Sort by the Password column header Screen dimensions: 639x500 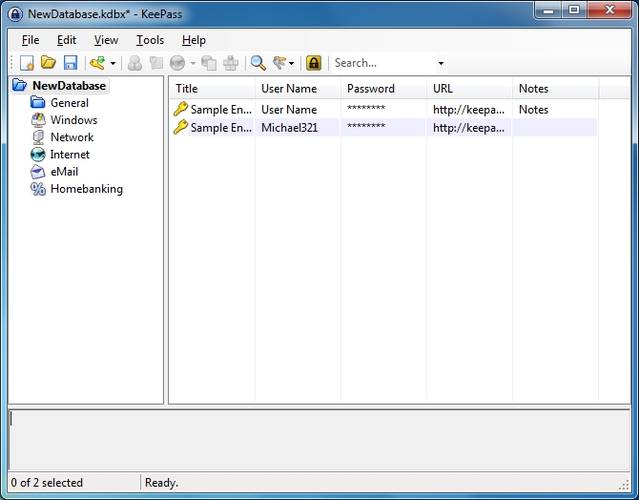(x=384, y=89)
